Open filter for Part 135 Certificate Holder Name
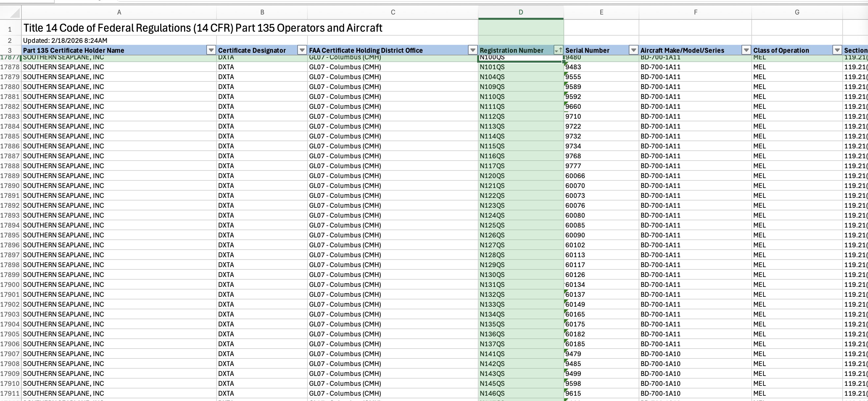Viewport: 868px width, 401px height. click(x=211, y=50)
